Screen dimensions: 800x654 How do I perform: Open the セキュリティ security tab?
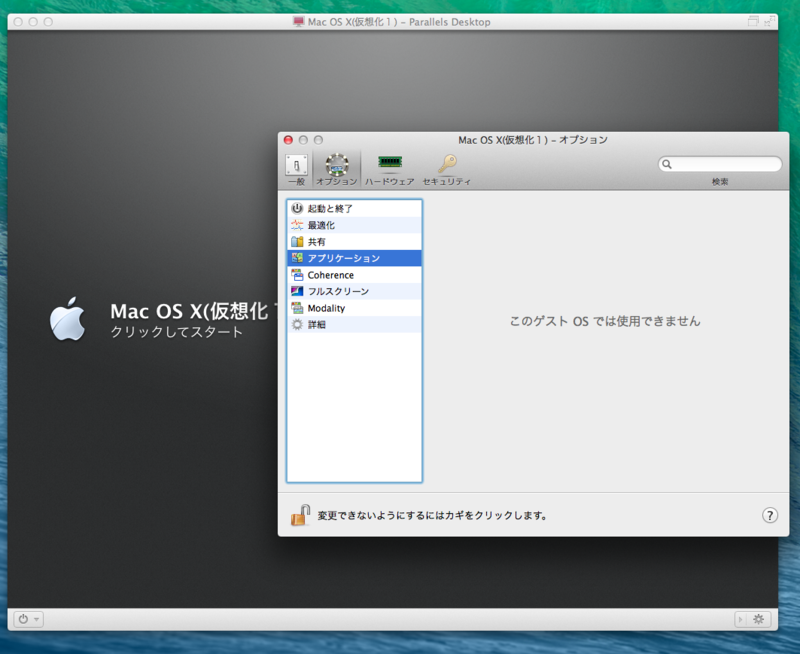click(x=447, y=170)
